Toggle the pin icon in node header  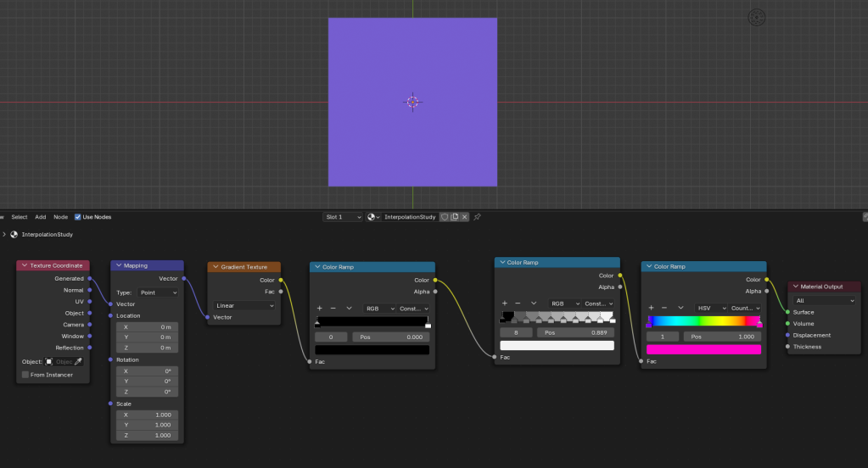click(477, 217)
